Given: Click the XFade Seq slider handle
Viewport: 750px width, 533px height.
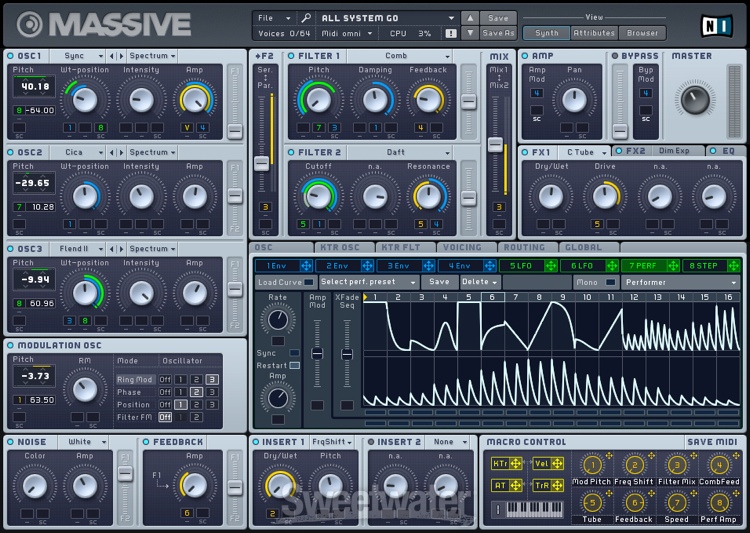Looking at the screenshot, I should (x=347, y=354).
